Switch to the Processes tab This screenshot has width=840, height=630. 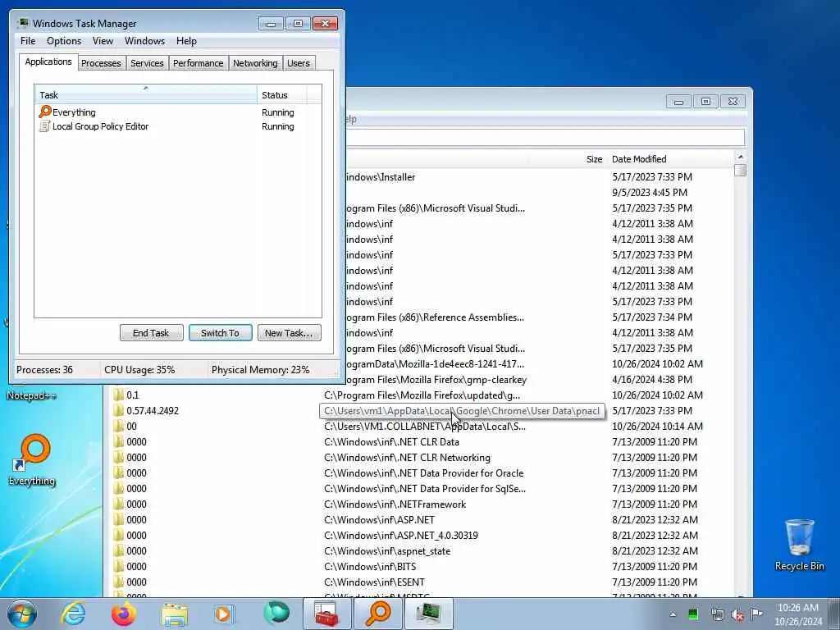click(x=101, y=63)
